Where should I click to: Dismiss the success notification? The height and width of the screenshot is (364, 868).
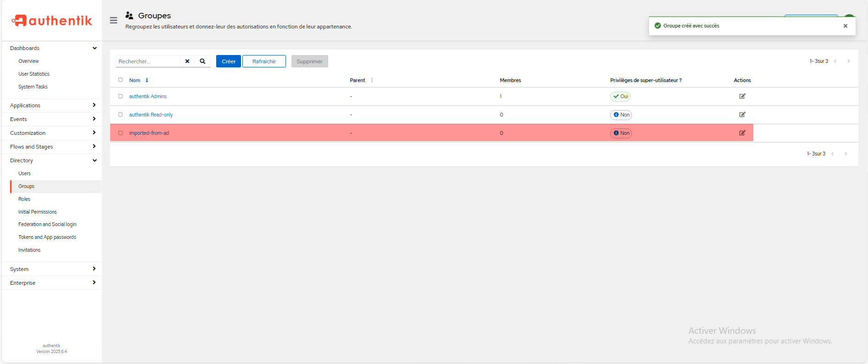point(845,26)
